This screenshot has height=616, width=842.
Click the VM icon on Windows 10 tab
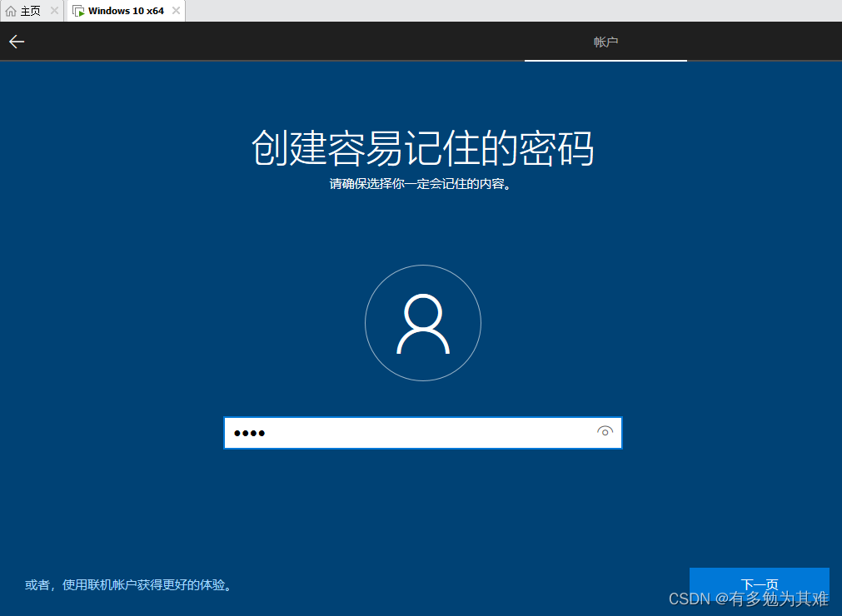[78, 12]
